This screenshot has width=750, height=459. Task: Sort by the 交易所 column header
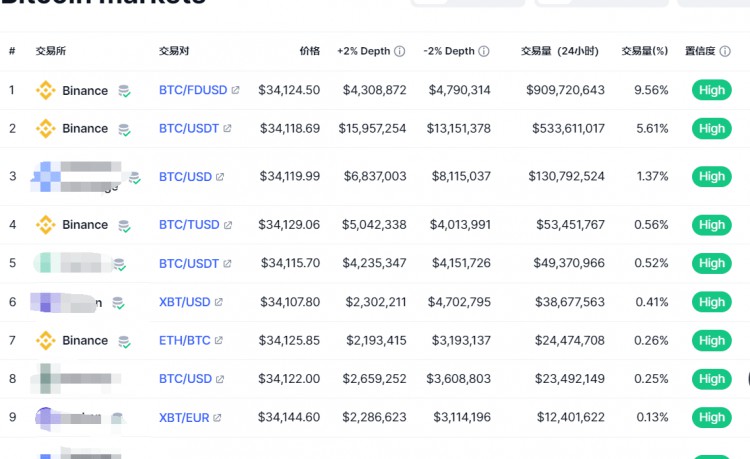(50, 51)
